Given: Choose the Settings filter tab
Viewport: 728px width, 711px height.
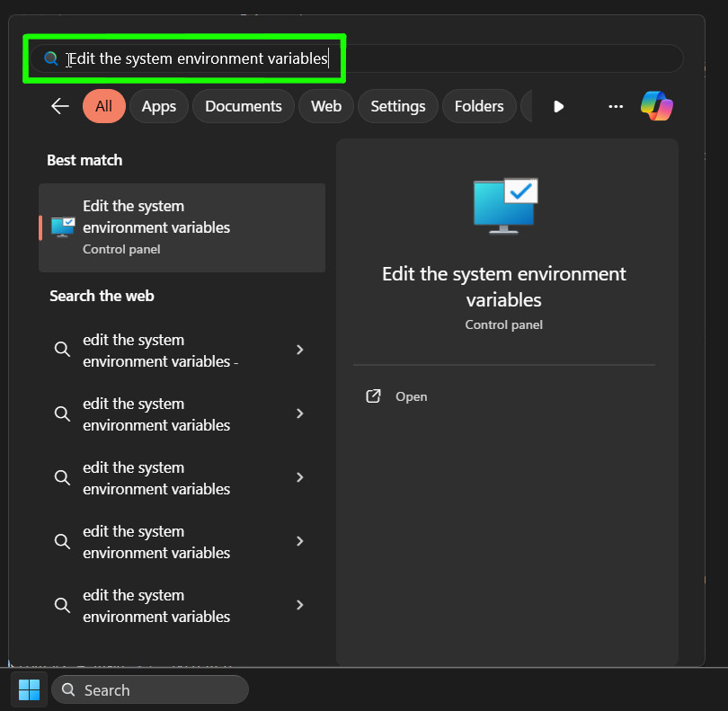Looking at the screenshot, I should 398,106.
